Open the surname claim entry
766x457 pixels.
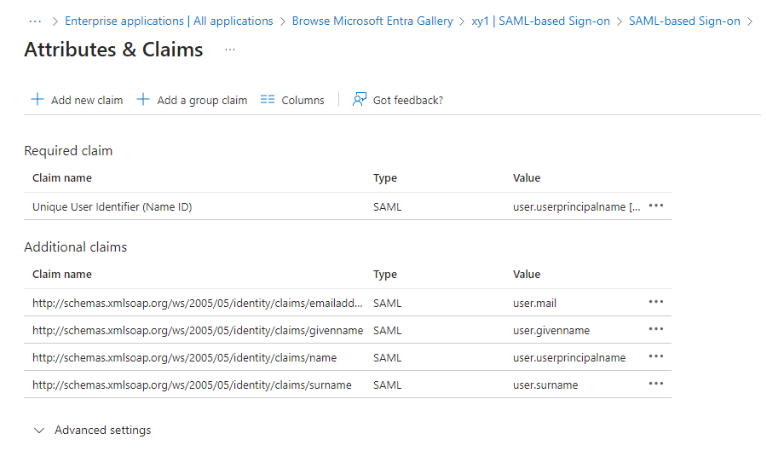point(192,385)
